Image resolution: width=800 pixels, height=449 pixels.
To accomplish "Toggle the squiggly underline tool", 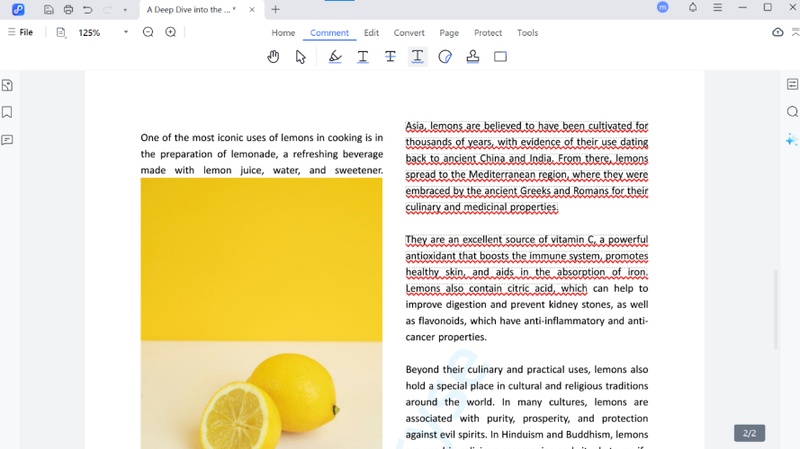I will click(x=418, y=57).
